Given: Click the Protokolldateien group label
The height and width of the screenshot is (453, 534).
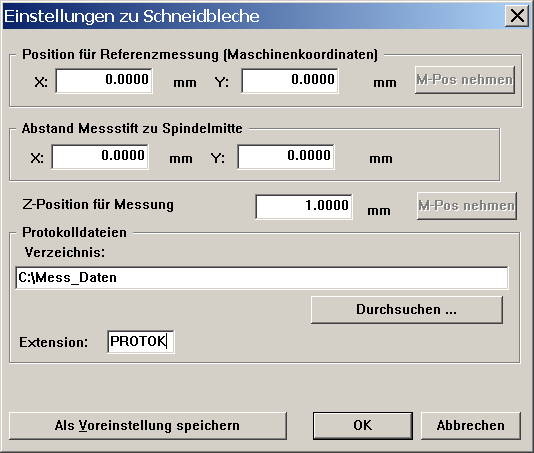Looking at the screenshot, I should click(74, 232).
